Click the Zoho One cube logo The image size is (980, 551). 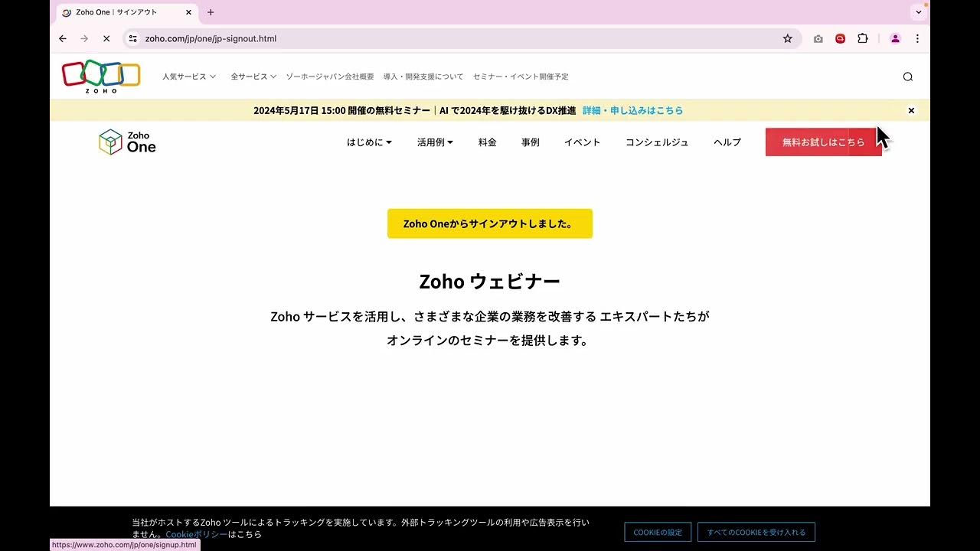click(x=127, y=142)
